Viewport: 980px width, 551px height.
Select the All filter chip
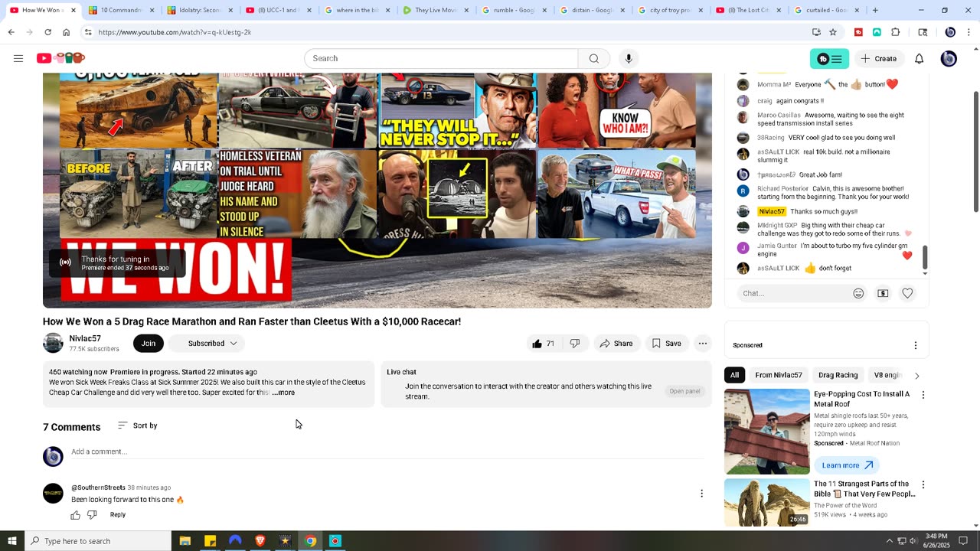(734, 375)
